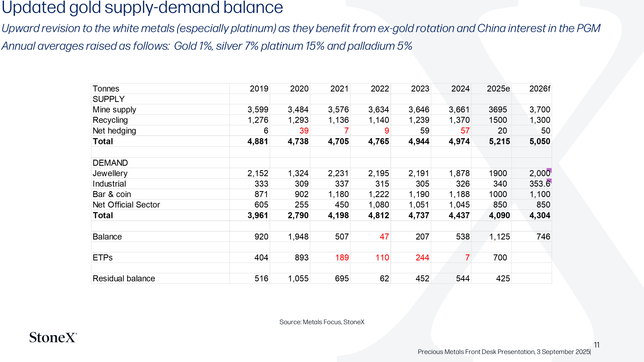Screen dimensions: 644x362
Task: Click ETPs 2025e value 700
Action: (x=500, y=258)
